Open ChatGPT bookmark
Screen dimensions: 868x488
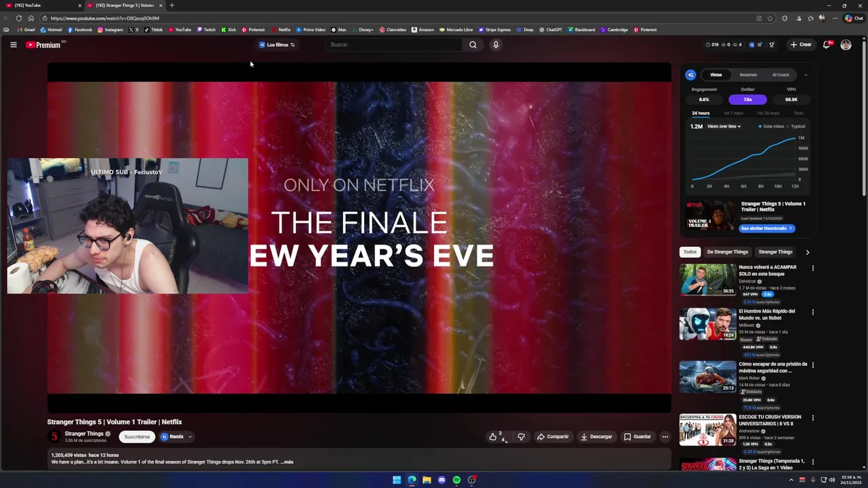[x=551, y=30]
